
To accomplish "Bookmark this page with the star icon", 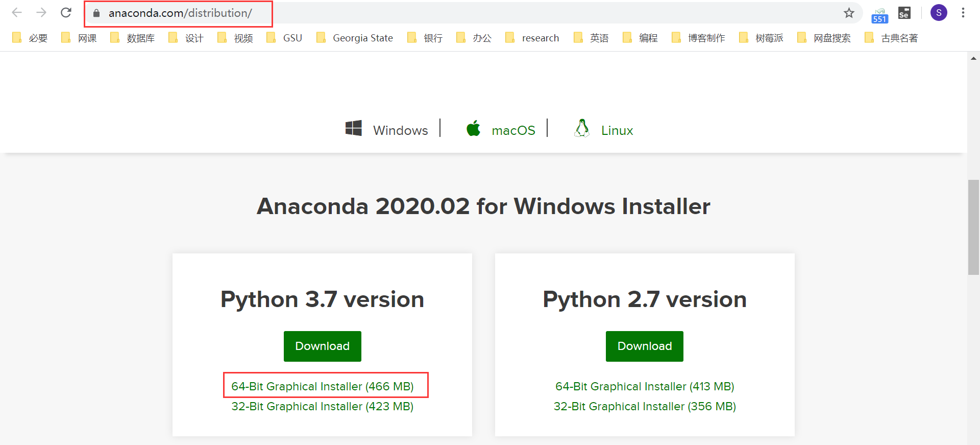I will coord(849,13).
